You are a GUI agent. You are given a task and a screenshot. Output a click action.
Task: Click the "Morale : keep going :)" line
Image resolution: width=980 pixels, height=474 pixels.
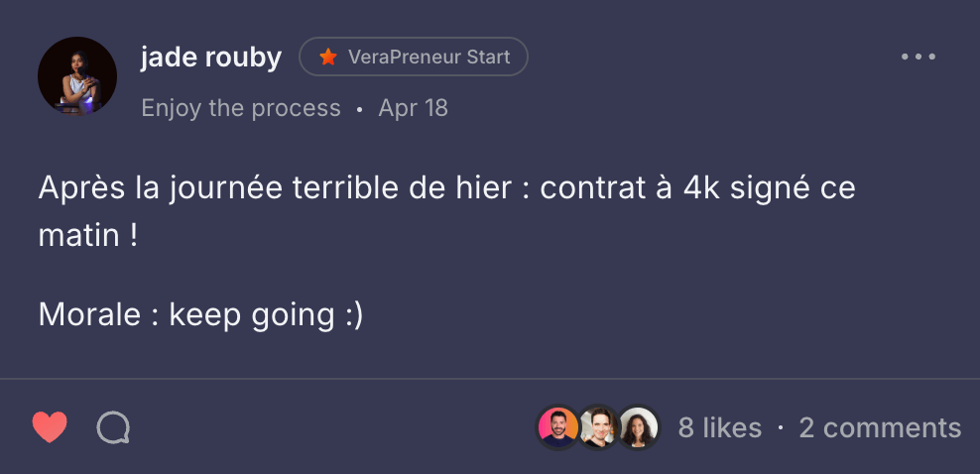[200, 314]
